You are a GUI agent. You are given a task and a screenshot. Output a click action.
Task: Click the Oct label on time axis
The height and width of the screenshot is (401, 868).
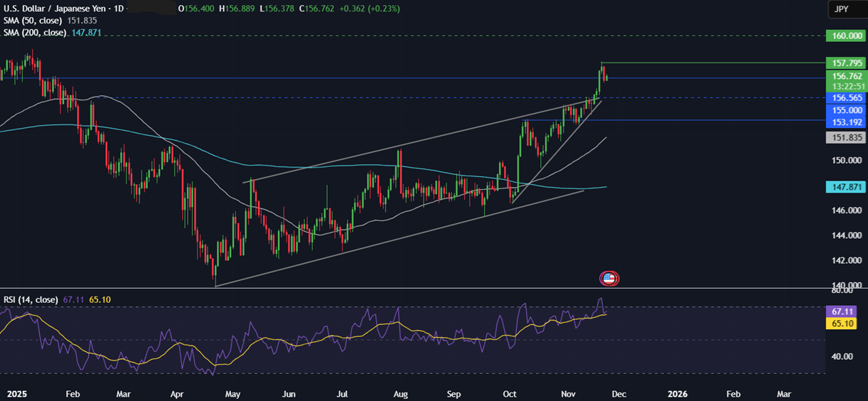[x=509, y=394]
